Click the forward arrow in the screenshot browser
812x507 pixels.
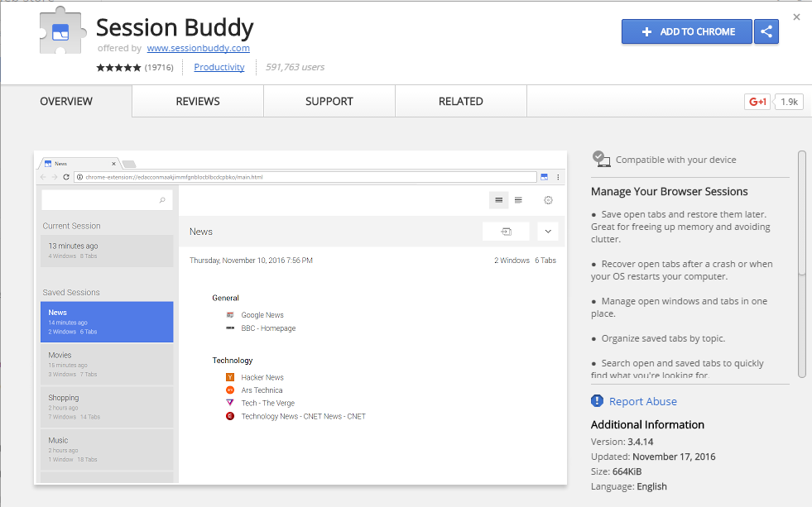click(55, 177)
